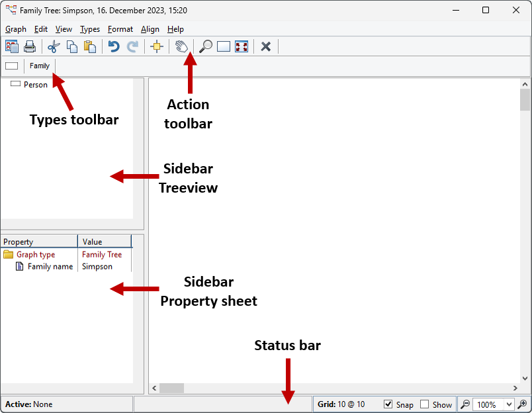Screen dimensions: 532x413
Task: Toggle the rectangle node type in Types toolbar
Action: pos(11,66)
